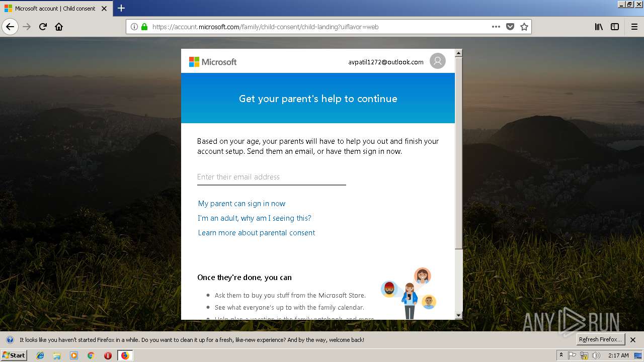The image size is (644, 362).
Task: Dismiss the Firefox refresh notification bar
Action: [x=633, y=340]
